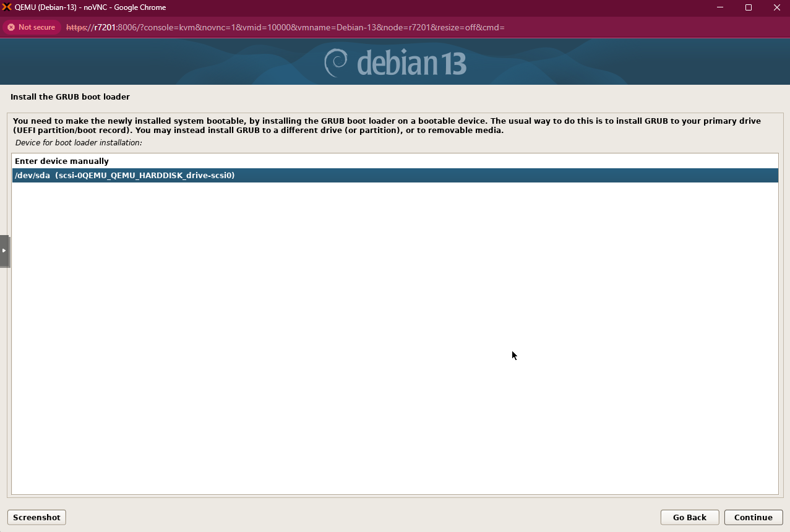Select /dev/sda QEMU harddisk entry
This screenshot has height=532, width=790.
124,176
